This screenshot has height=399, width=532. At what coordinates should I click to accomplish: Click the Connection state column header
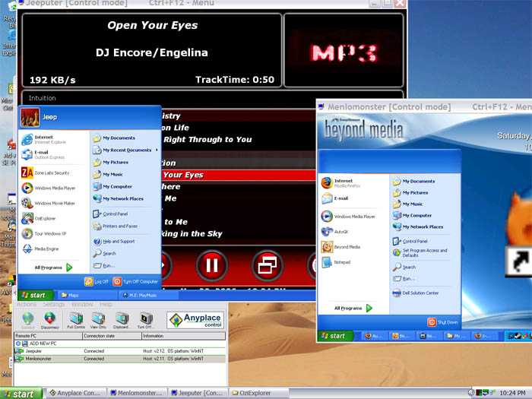point(112,336)
